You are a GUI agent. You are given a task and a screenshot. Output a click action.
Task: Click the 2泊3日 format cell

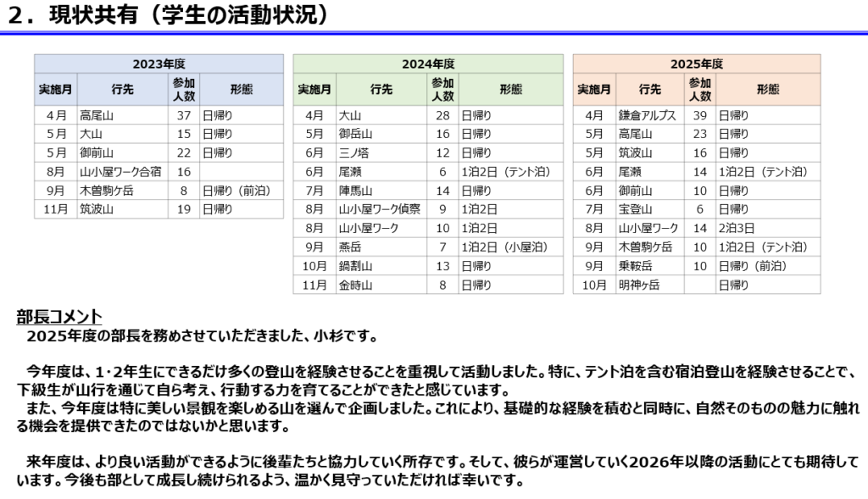pos(735,228)
